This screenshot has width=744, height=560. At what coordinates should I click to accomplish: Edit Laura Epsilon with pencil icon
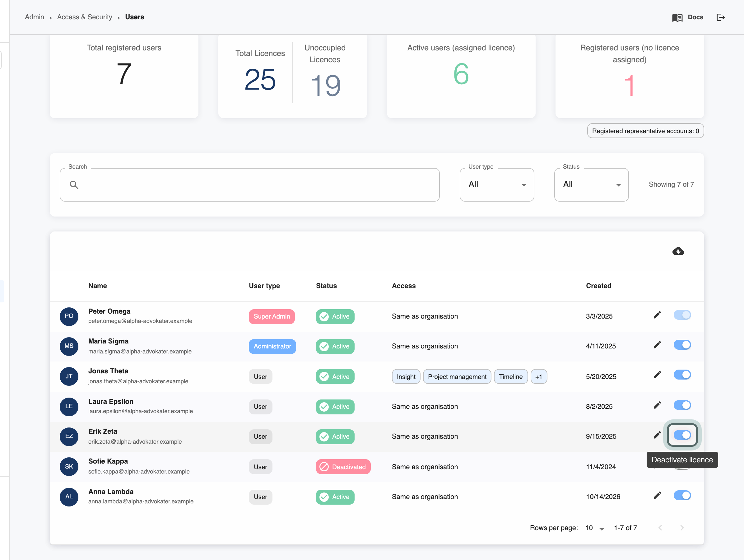(657, 405)
